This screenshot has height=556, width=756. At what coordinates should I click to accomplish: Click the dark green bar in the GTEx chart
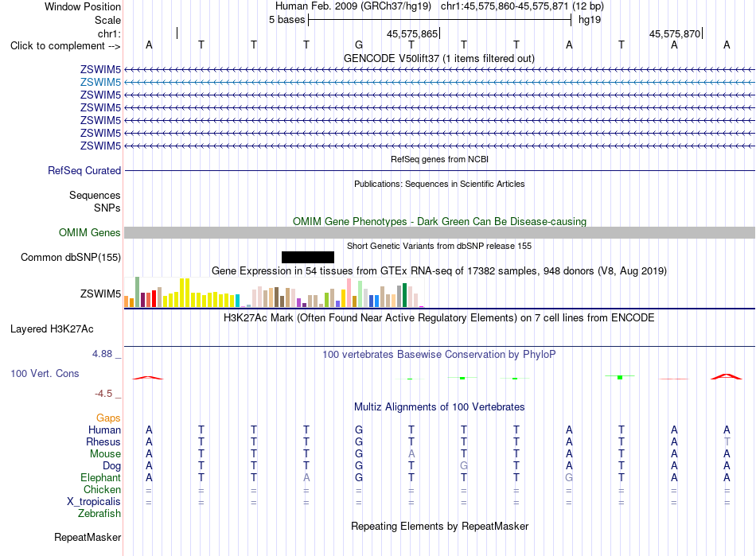coord(404,295)
